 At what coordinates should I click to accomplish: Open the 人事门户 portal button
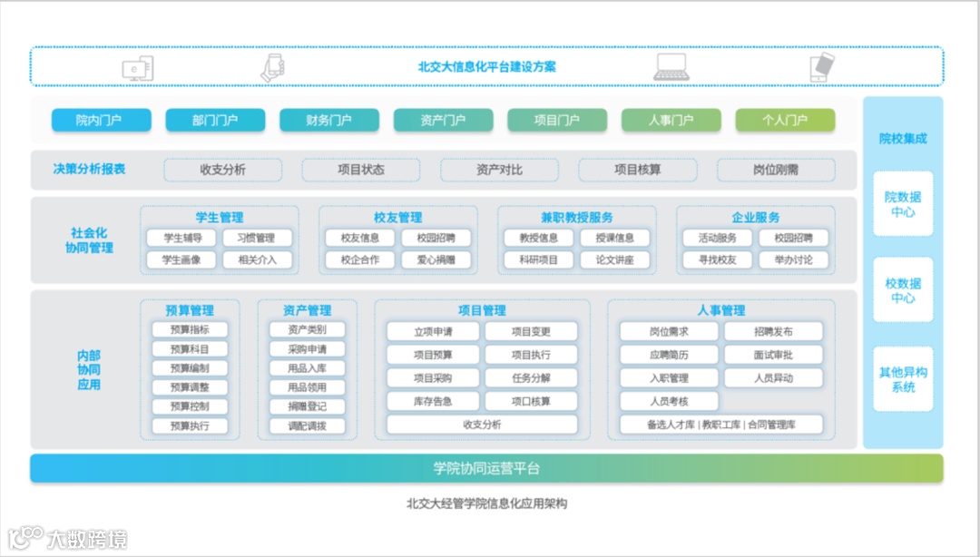[x=671, y=120]
